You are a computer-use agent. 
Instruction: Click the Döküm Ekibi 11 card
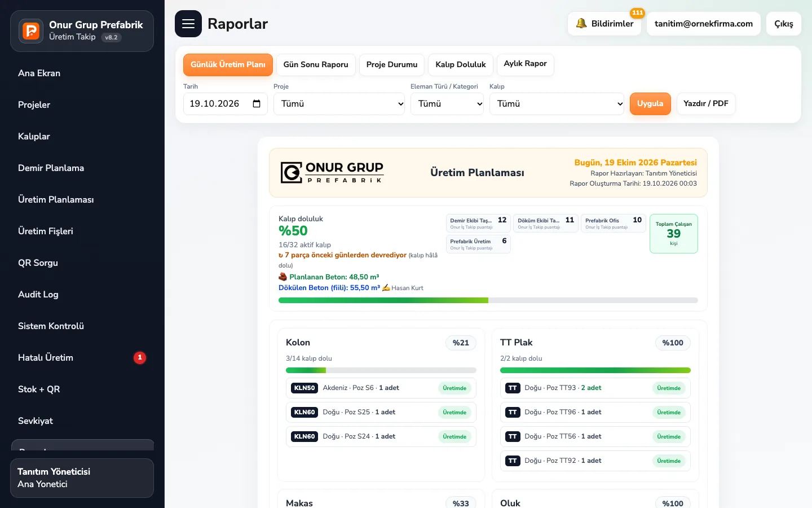(x=546, y=224)
